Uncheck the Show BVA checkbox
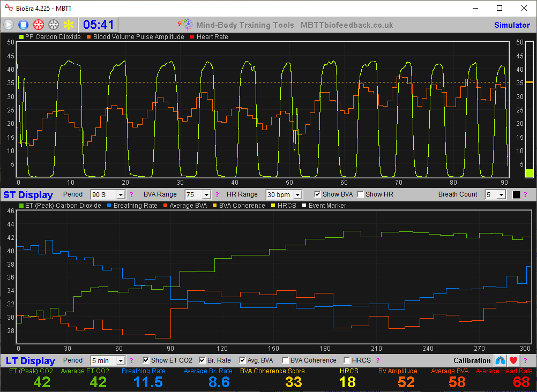Image resolution: width=537 pixels, height=392 pixels. pyautogui.click(x=318, y=194)
